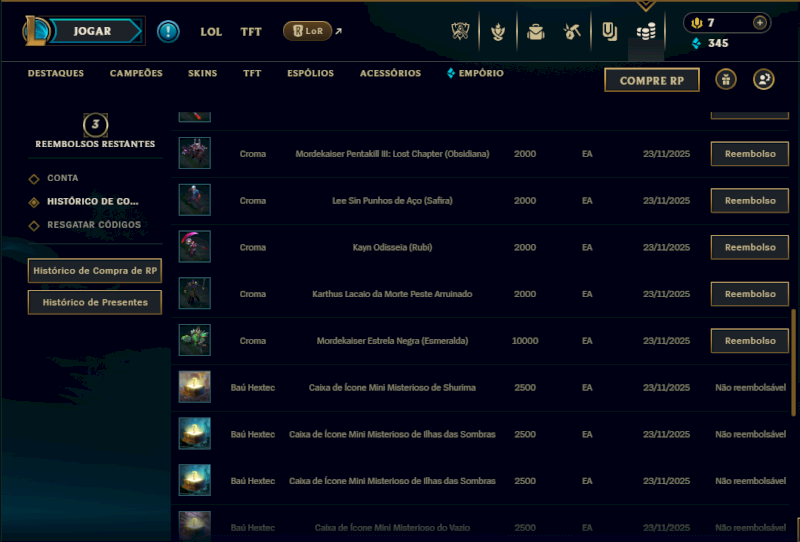
Task: Open the EMPÓRIO store tab
Action: click(x=476, y=73)
